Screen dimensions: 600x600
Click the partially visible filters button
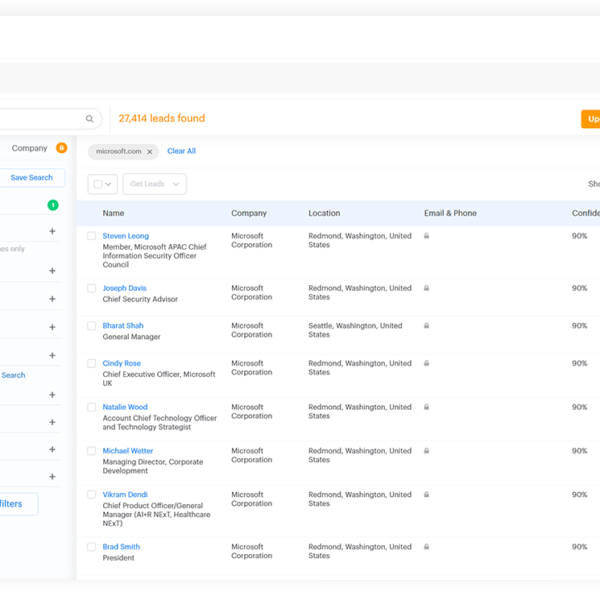tap(19, 504)
